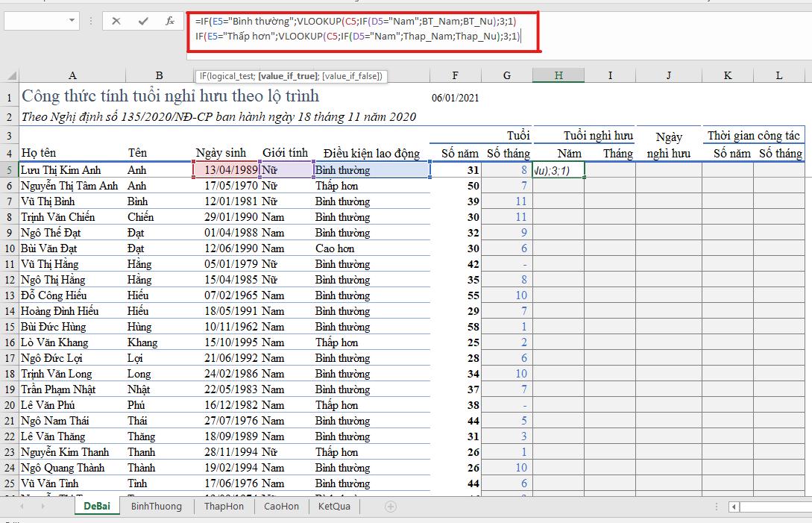Screen dimensions: 812x523
Task: Select the KetQua sheet tab
Action: click(x=334, y=507)
